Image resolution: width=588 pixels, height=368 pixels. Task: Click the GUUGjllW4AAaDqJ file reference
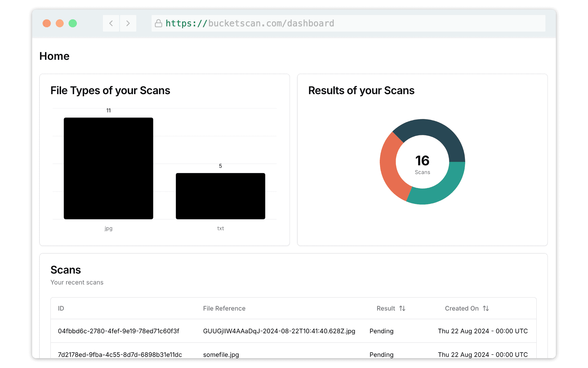tap(279, 331)
